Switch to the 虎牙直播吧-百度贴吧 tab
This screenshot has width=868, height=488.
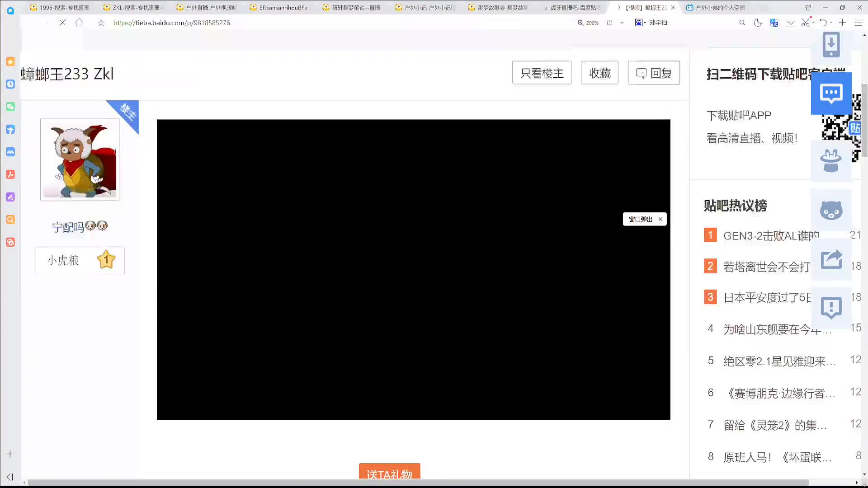click(571, 7)
